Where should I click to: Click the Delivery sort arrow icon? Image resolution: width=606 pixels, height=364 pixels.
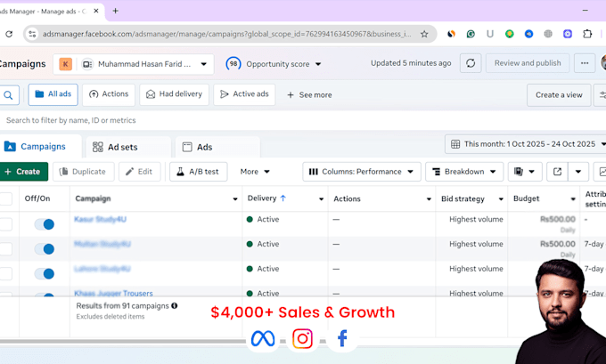click(283, 198)
